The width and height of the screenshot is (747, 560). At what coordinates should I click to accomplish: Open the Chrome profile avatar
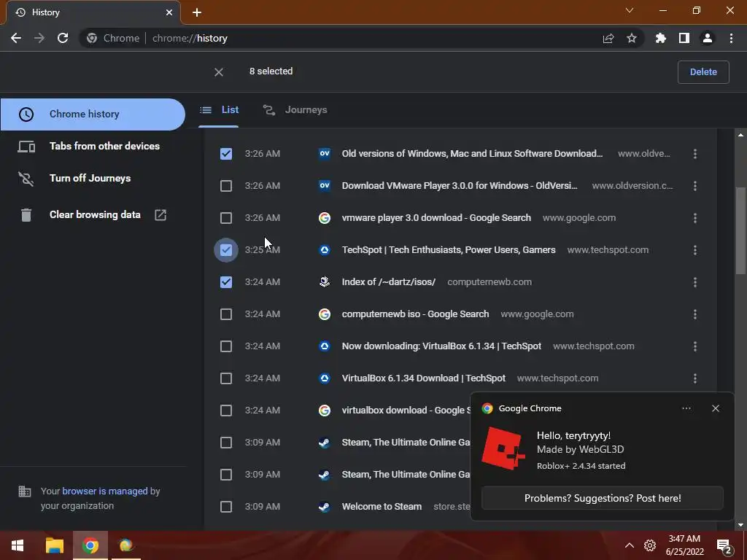pos(708,38)
